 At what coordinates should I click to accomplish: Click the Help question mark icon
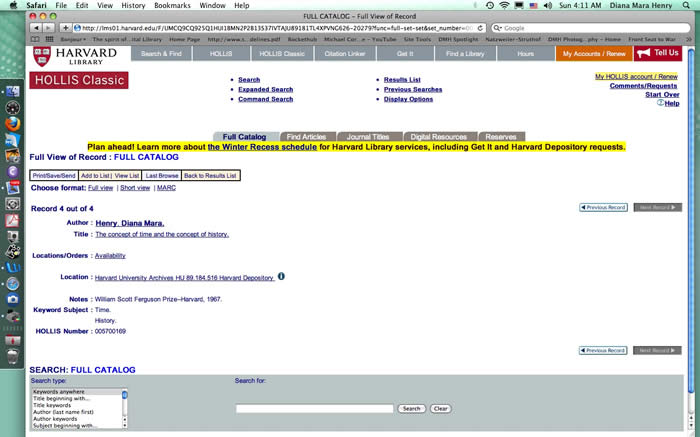click(x=661, y=103)
